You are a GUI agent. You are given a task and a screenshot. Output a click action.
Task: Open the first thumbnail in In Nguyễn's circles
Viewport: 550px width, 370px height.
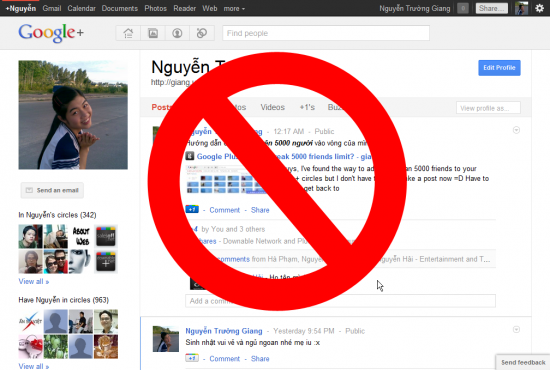[31, 236]
